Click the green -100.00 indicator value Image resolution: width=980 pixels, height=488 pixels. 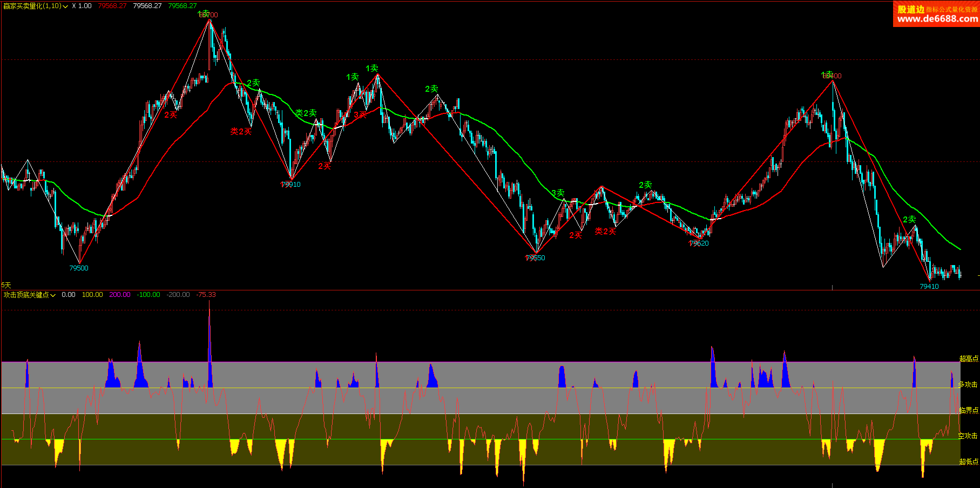(148, 295)
